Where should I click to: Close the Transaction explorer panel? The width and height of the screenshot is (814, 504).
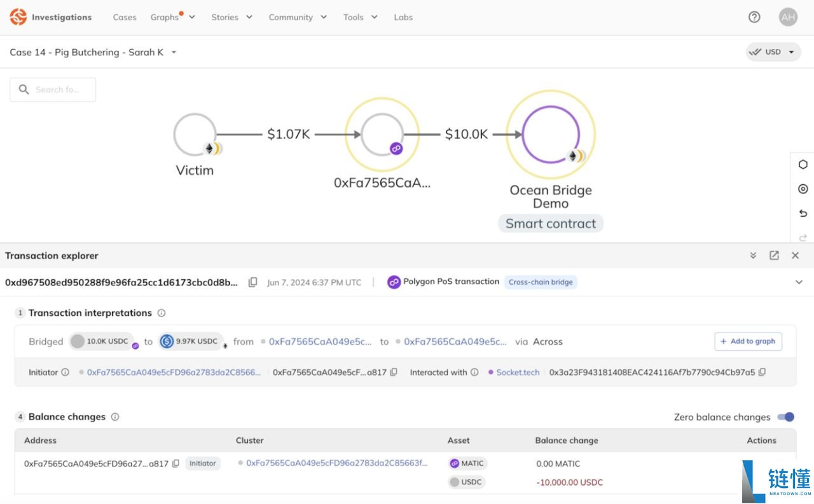pos(795,255)
